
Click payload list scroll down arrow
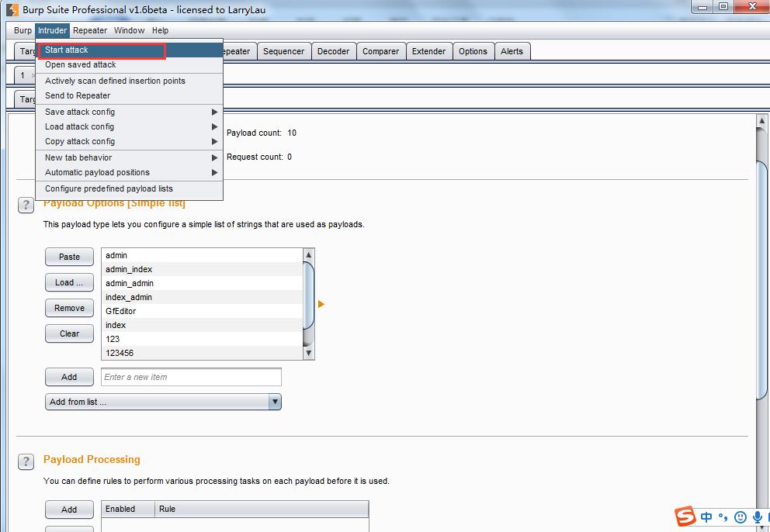tap(308, 353)
